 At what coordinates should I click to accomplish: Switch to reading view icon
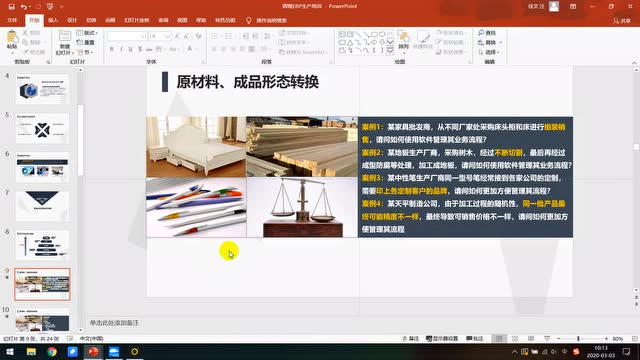click(x=531, y=338)
